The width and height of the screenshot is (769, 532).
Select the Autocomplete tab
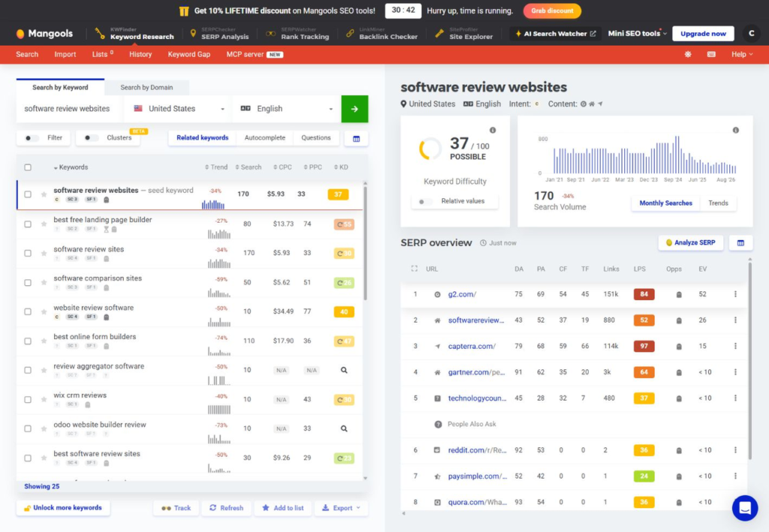click(265, 138)
